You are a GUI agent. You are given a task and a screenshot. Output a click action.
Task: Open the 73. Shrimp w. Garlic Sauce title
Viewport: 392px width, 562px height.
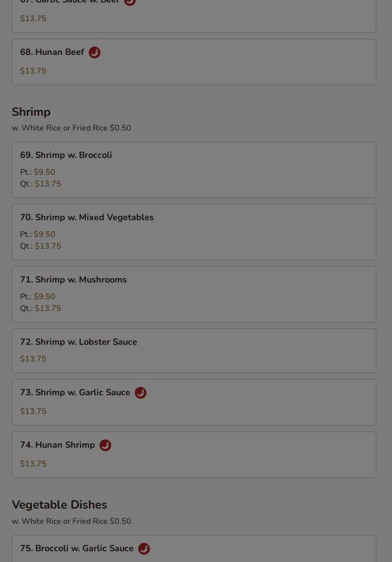[x=75, y=392]
